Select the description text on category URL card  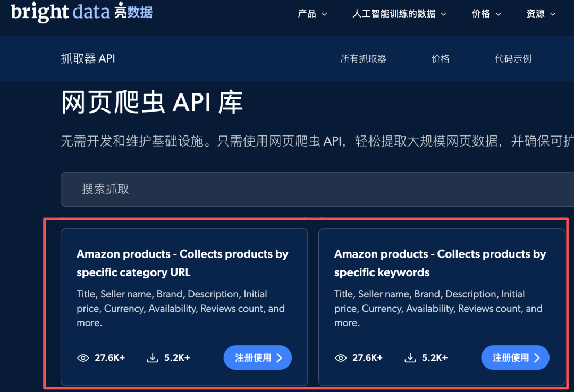tap(181, 309)
